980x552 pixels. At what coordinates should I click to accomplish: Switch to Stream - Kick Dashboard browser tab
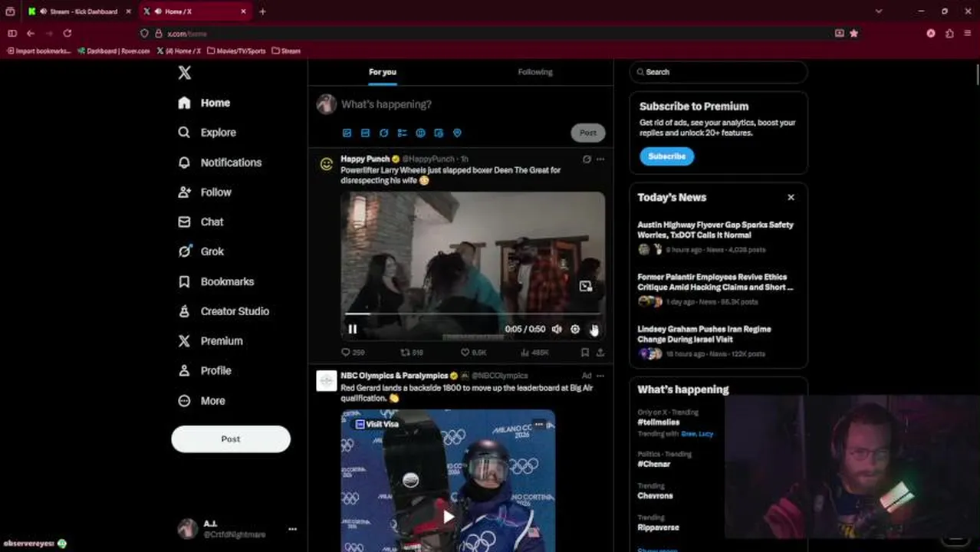click(80, 11)
